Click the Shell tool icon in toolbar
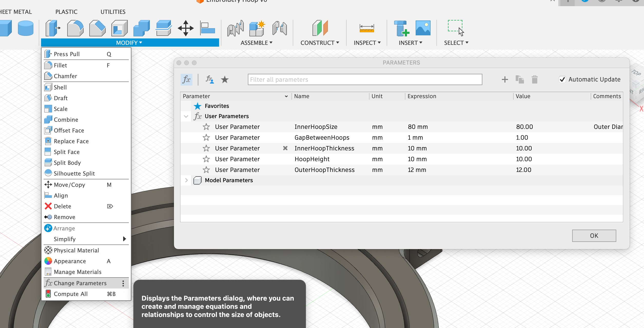The image size is (644, 328). (x=120, y=28)
